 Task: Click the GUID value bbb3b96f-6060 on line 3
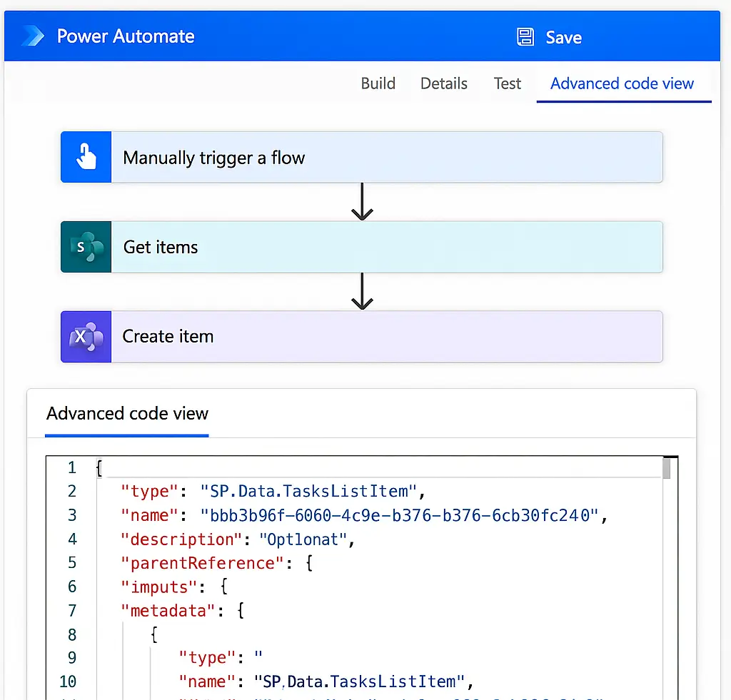400,515
